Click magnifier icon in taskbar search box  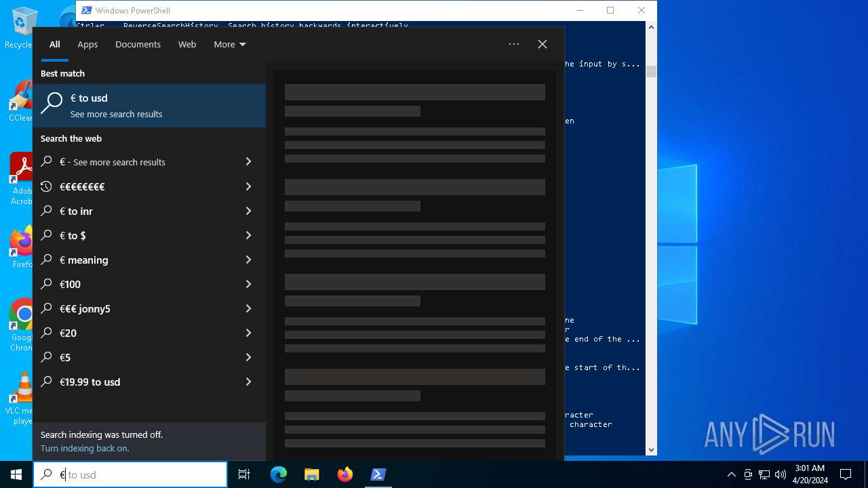pos(46,474)
